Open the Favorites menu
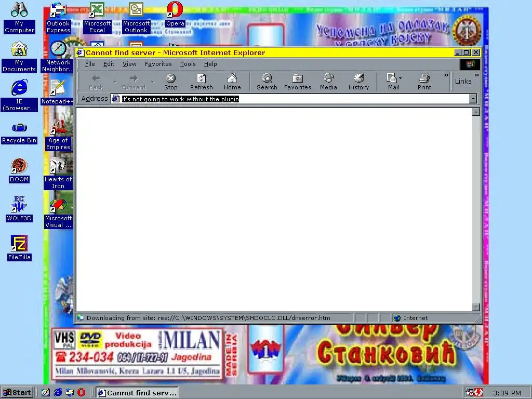Image resolution: width=532 pixels, height=399 pixels. tap(158, 64)
